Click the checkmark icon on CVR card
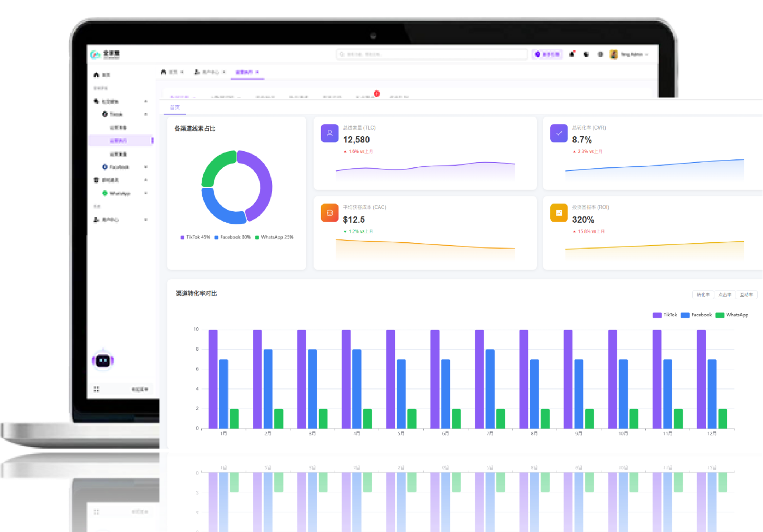 (559, 134)
